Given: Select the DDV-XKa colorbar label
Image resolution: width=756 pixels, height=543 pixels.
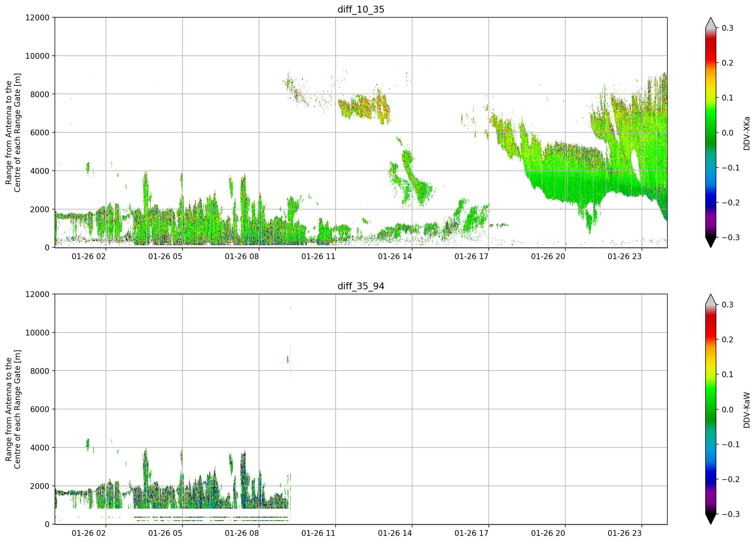Looking at the screenshot, I should [746, 133].
